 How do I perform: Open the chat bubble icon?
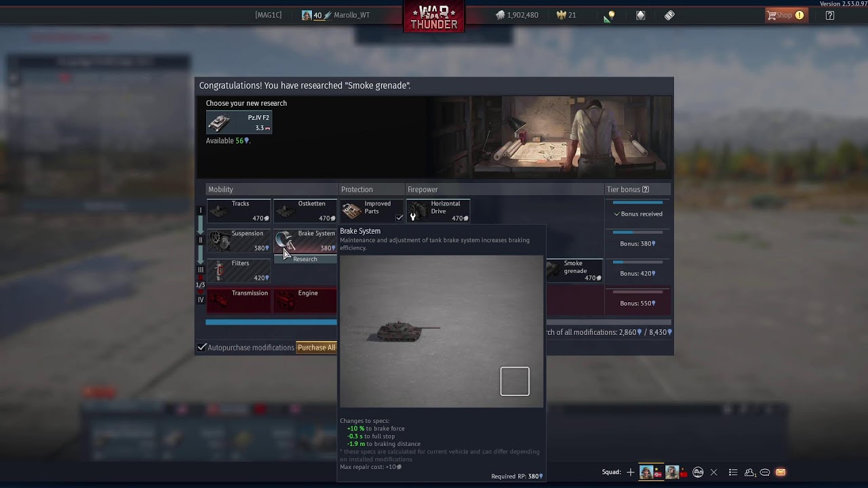pos(765,472)
